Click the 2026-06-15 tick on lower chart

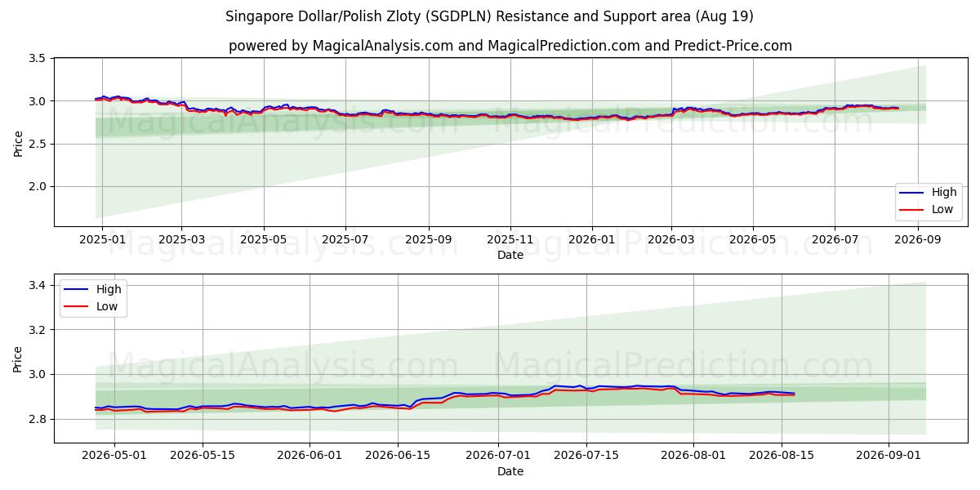[x=398, y=457]
